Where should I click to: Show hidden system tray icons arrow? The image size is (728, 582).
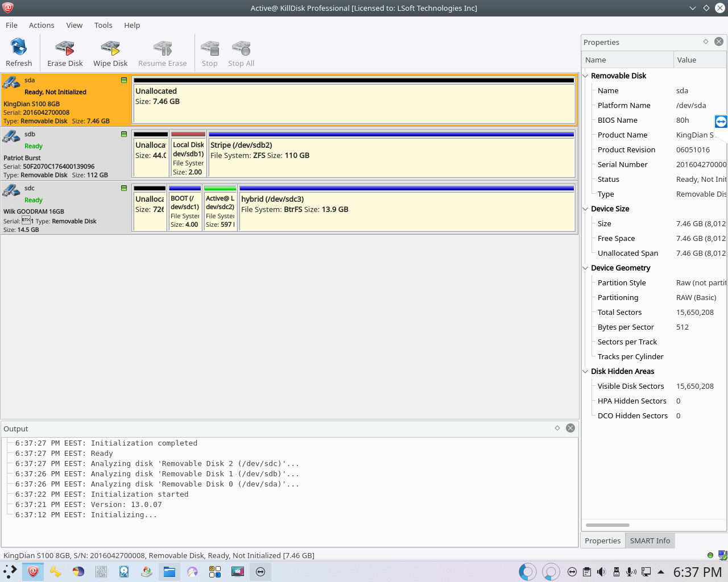(661, 572)
